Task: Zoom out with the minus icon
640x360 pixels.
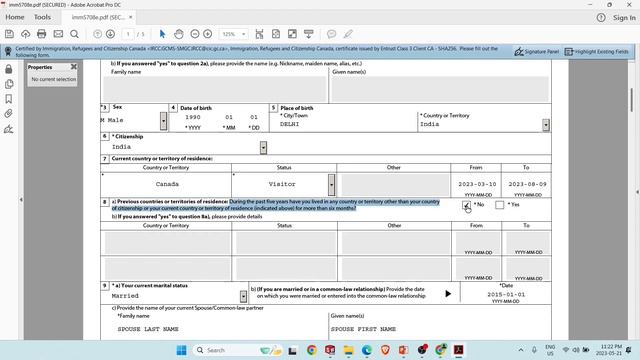Action: [195, 34]
